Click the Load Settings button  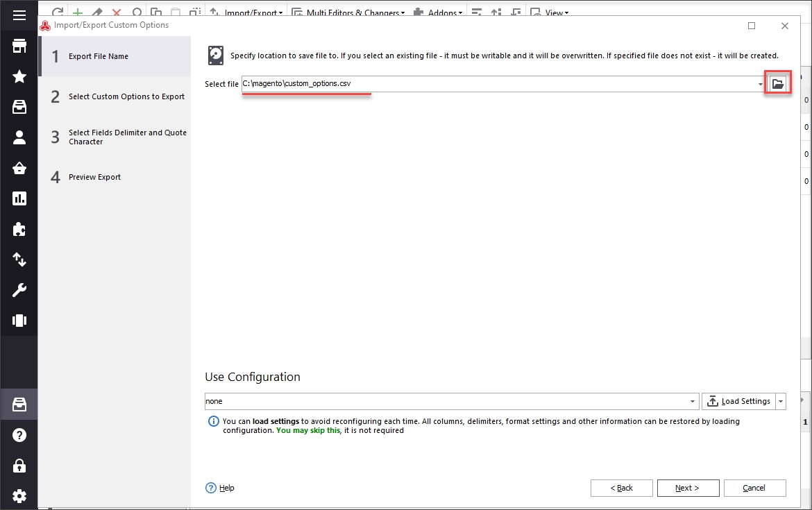coord(739,401)
